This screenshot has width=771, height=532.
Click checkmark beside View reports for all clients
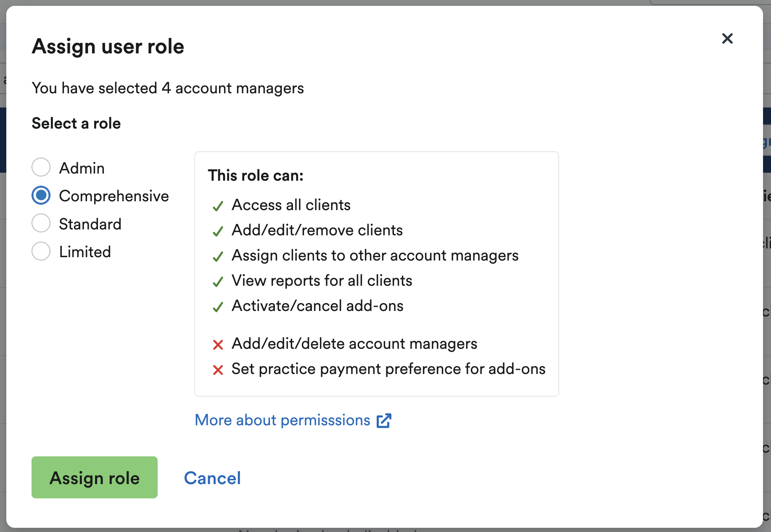(x=218, y=282)
